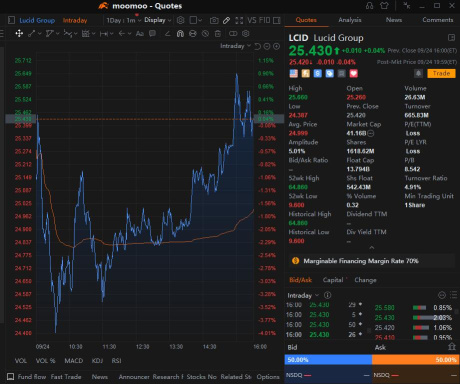The image size is (460, 384).
Task: Select the magnet snap drawing tool
Action: 180,33
